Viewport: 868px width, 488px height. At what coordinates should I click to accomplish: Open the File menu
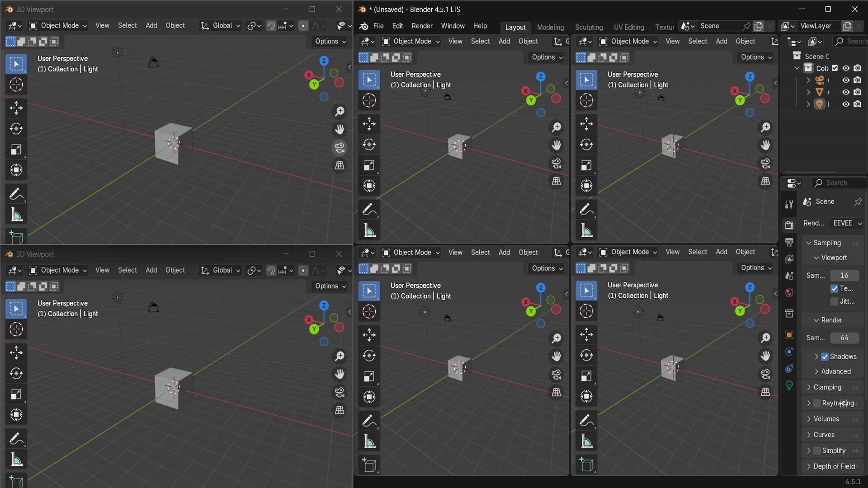pyautogui.click(x=378, y=26)
